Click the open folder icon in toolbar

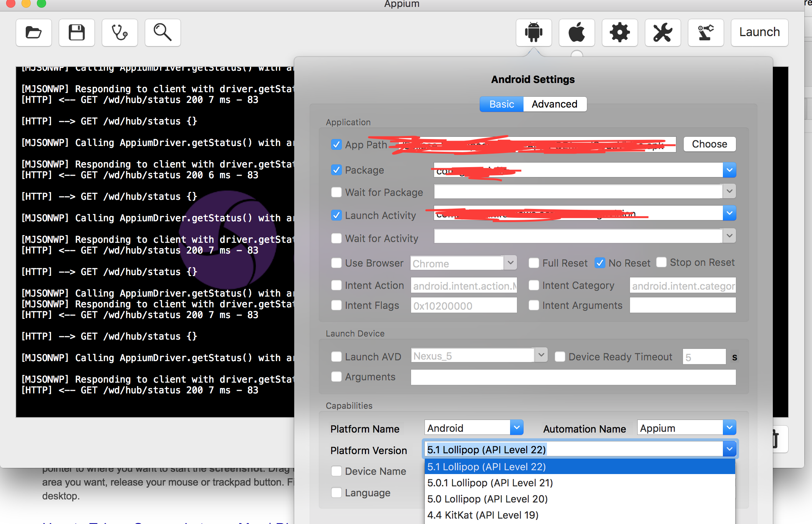click(34, 33)
